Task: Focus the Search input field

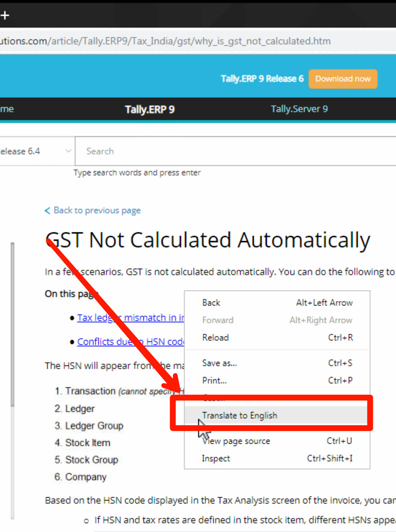Action: tap(235, 151)
